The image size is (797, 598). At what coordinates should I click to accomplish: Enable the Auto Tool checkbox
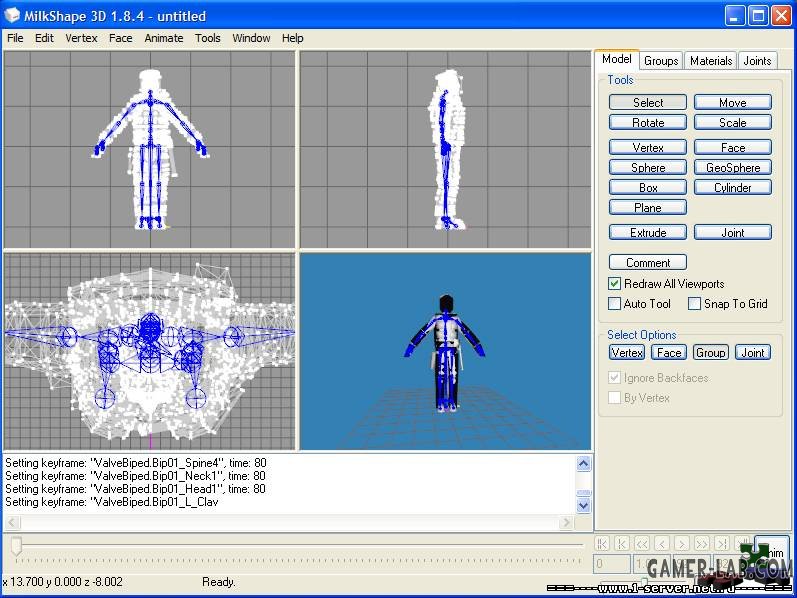tap(615, 304)
